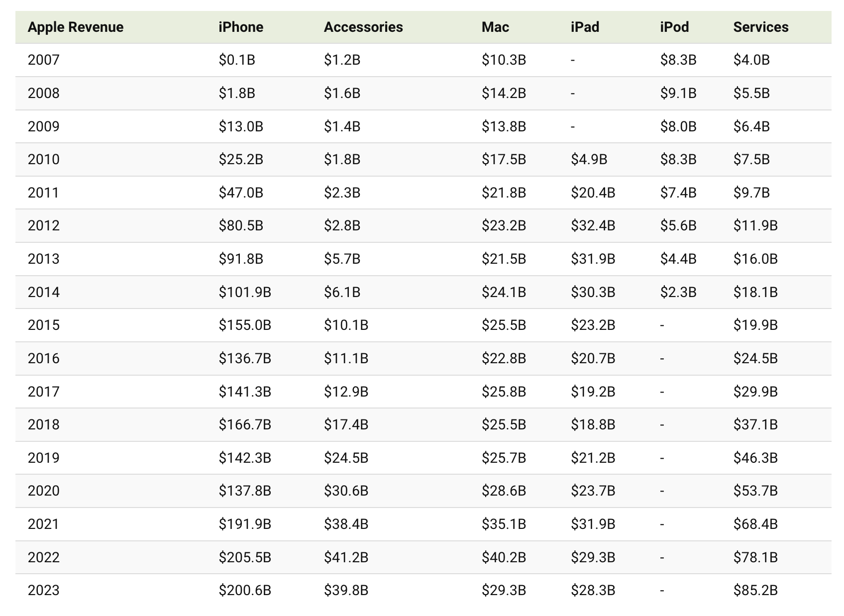844x616 pixels.
Task: Click the iPad column header
Action: point(585,27)
